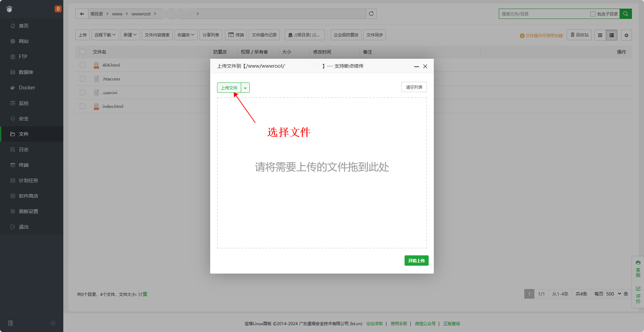Go to 数据库 in the sidebar
The height and width of the screenshot is (332, 644).
click(26, 72)
